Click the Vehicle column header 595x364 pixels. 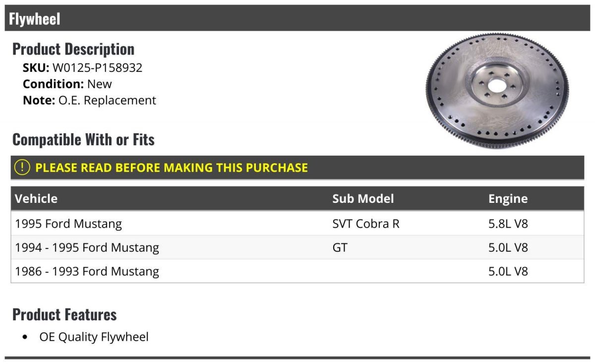tap(36, 199)
